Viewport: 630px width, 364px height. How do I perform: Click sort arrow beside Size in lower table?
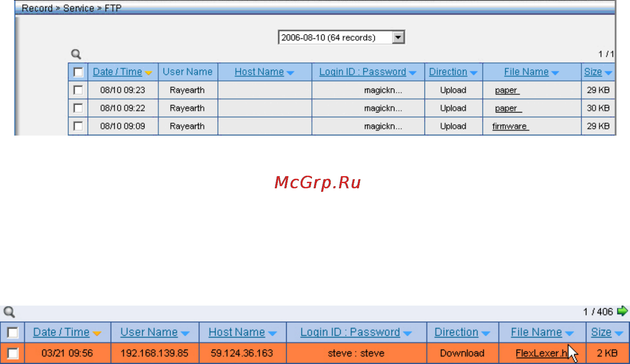click(619, 334)
